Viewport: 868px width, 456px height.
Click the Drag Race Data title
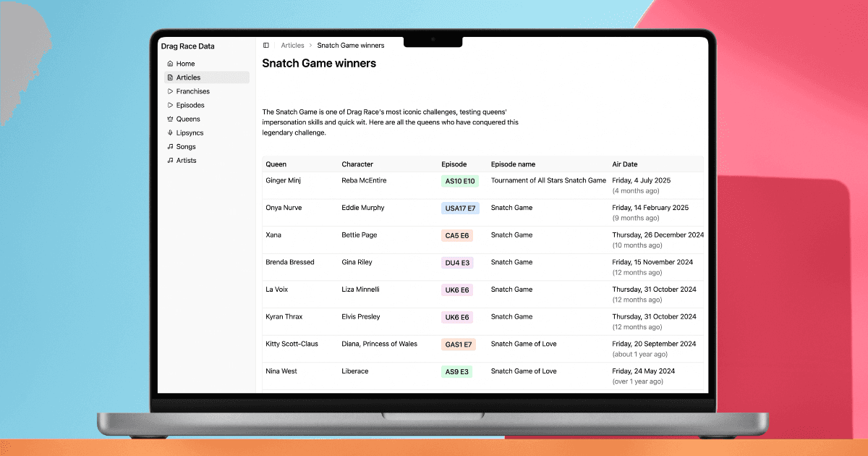pos(187,46)
